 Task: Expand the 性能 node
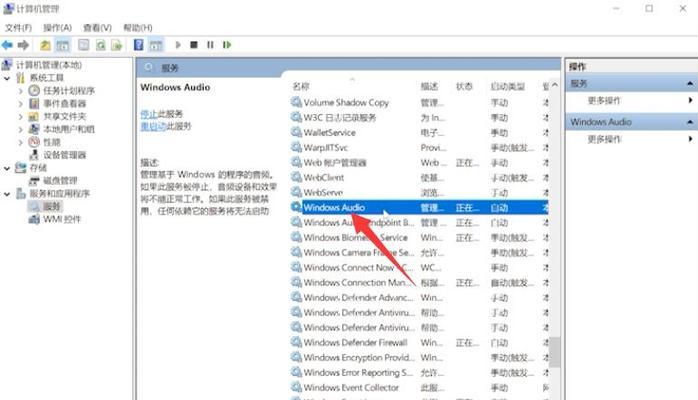[x=20, y=142]
